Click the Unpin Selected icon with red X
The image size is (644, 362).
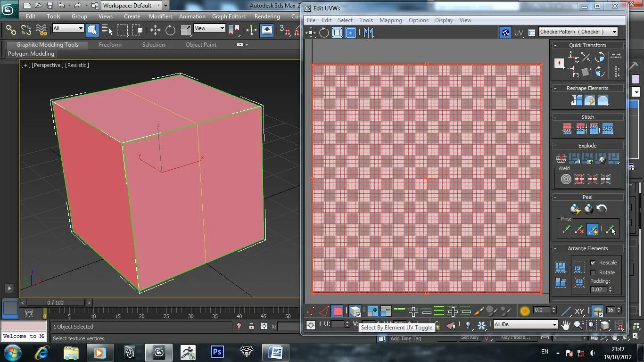(579, 230)
